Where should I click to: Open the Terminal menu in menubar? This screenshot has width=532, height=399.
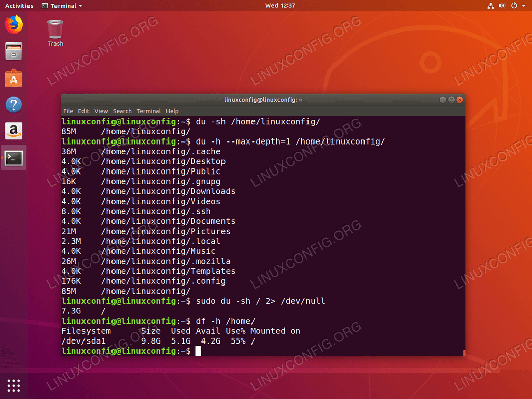pyautogui.click(x=149, y=111)
